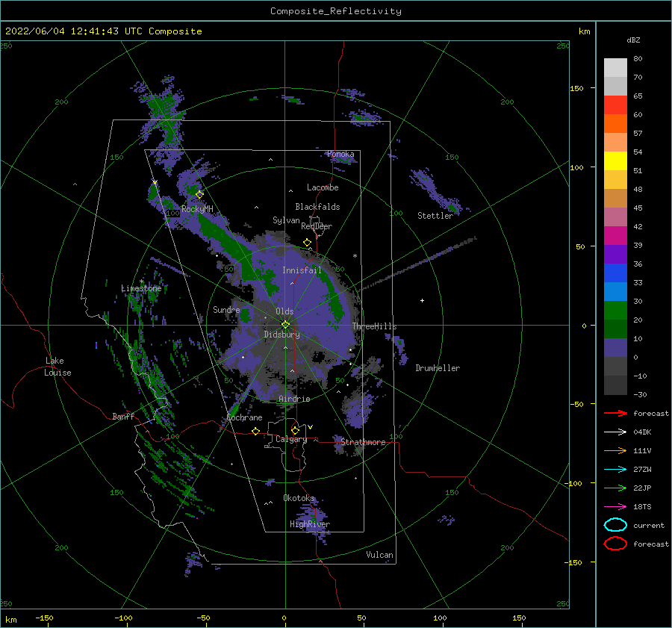The image size is (672, 628).
Task: Pick the bright green swatch in dBZ scale
Action: click(x=615, y=311)
